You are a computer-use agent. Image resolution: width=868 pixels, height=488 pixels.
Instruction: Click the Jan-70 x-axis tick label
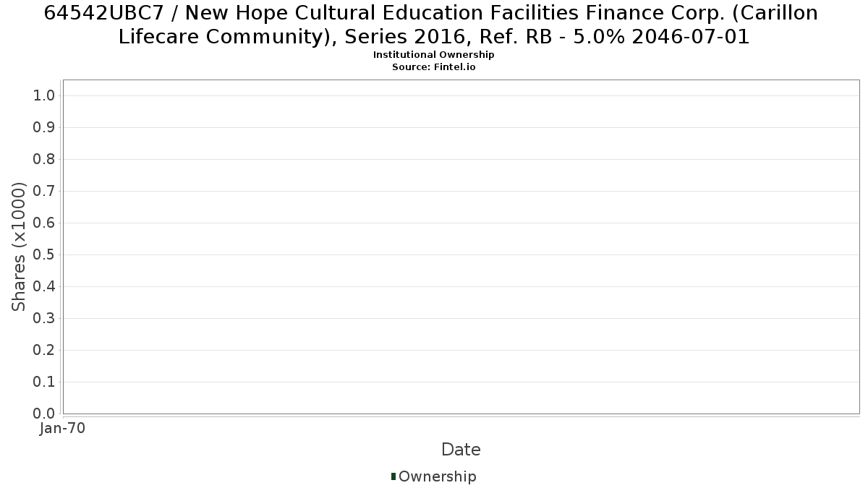pyautogui.click(x=62, y=428)
